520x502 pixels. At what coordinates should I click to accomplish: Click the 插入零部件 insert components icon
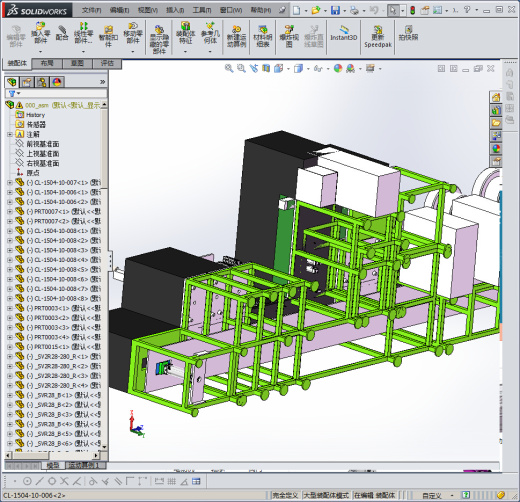click(x=41, y=33)
